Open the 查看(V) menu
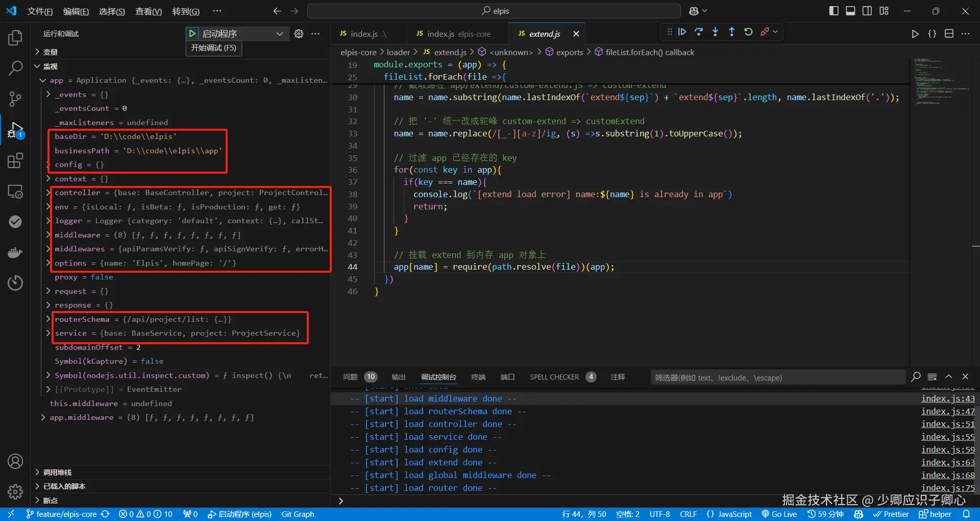 [x=148, y=11]
